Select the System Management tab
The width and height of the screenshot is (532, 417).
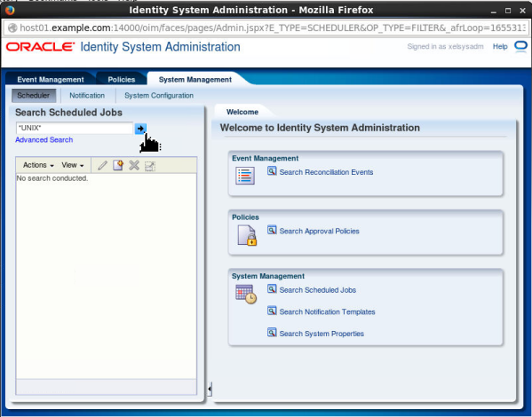coord(195,79)
